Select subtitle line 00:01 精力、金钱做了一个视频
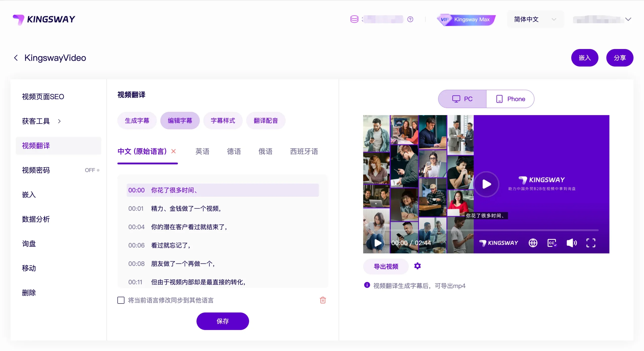This screenshot has width=644, height=351. pos(223,209)
